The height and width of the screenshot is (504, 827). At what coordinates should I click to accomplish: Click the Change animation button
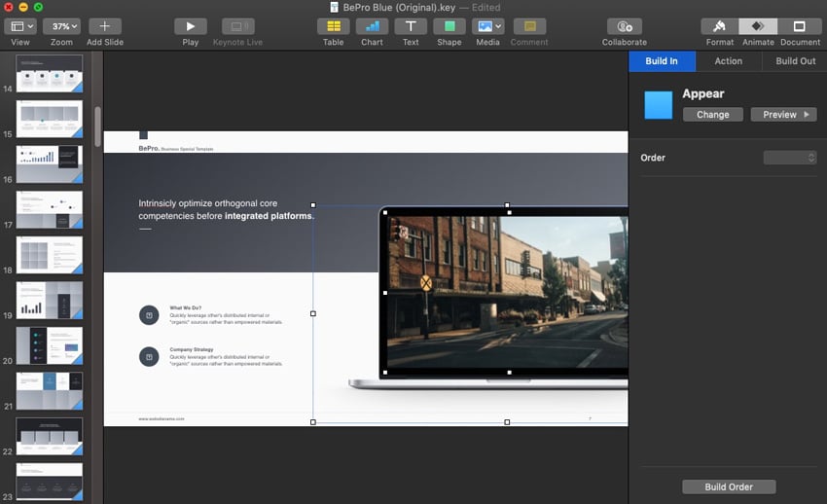point(712,115)
